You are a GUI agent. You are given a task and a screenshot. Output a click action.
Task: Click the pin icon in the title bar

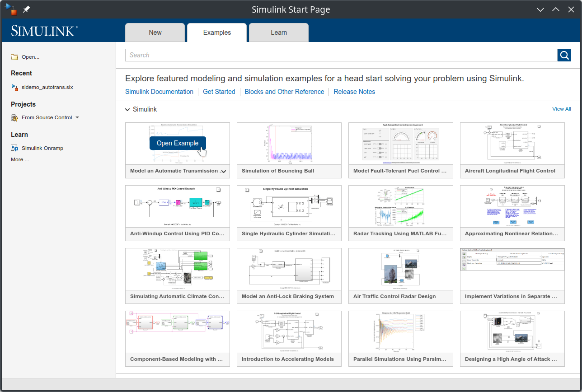point(27,9)
